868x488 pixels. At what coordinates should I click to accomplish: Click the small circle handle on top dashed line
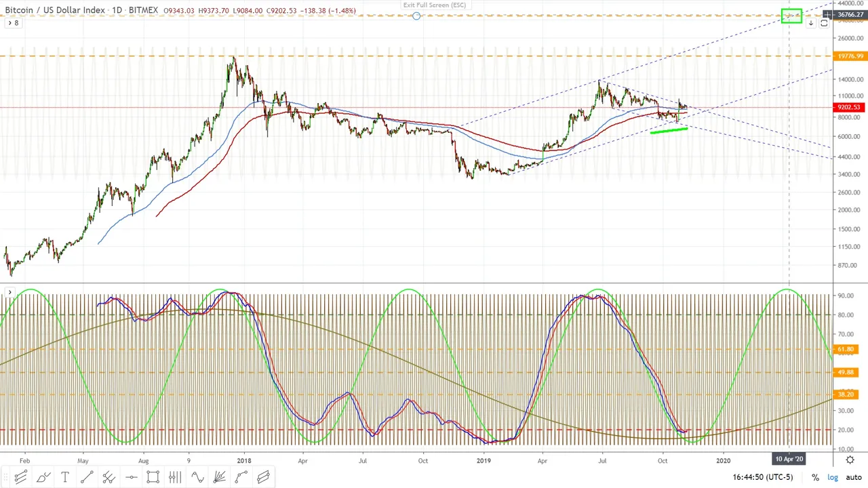[x=416, y=16]
